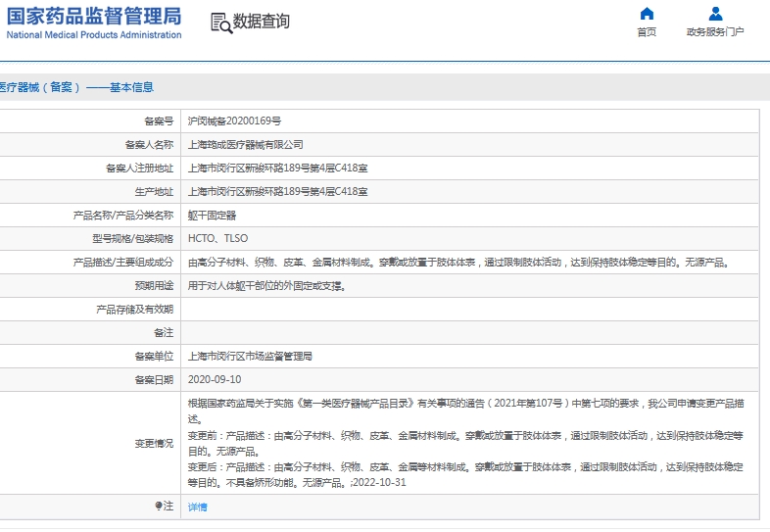Click the 国家药品监督管理局 logo
Image resolution: width=770 pixels, height=532 pixels.
[94, 17]
